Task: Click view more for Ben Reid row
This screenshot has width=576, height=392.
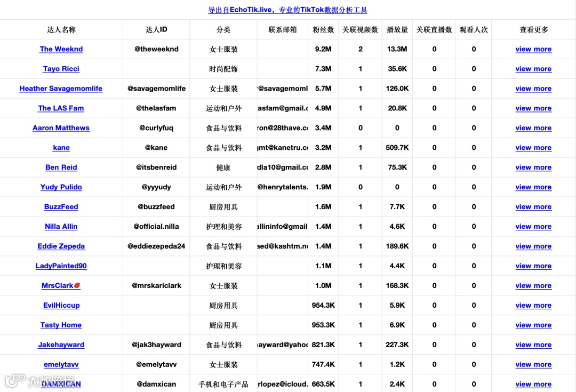Action: 533,167
